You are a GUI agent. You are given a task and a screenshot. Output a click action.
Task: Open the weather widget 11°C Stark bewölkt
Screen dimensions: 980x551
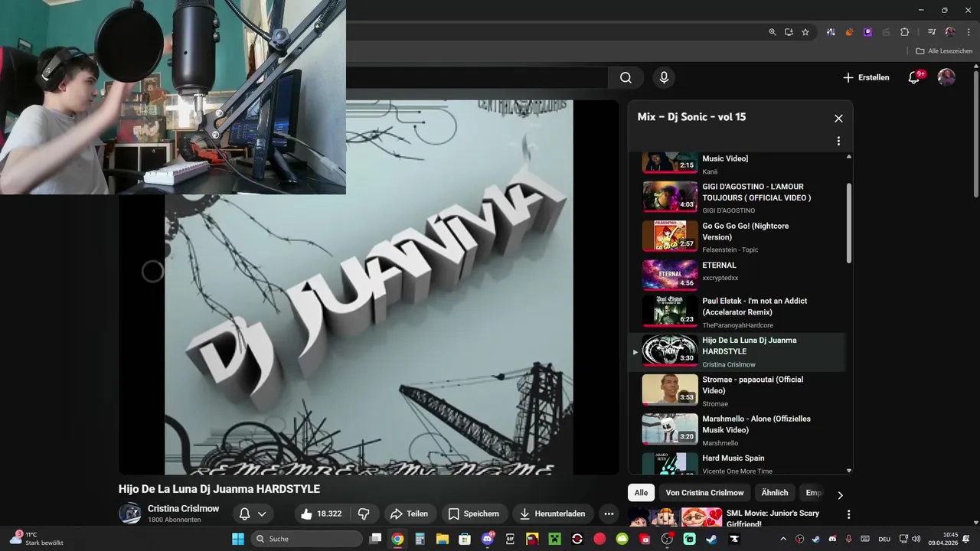[x=37, y=539]
